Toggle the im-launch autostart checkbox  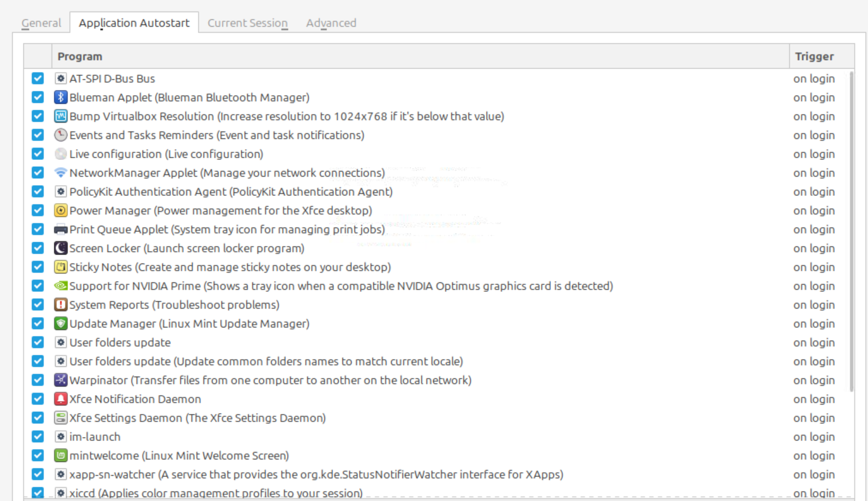pyautogui.click(x=38, y=436)
